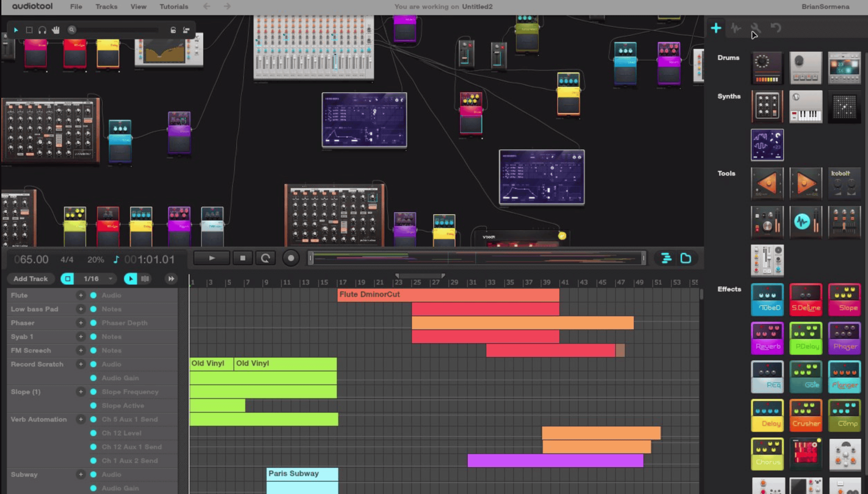Expand Low bass Pad track plus button
The image size is (868, 494).
[81, 309]
